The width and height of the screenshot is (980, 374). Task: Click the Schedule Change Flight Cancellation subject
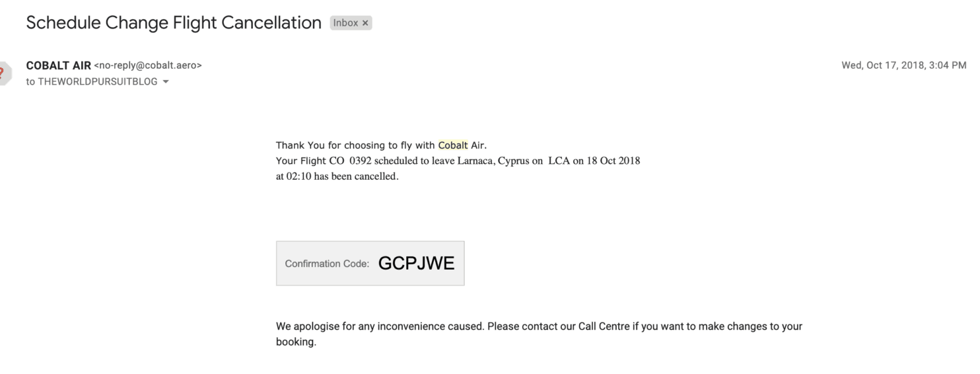pyautogui.click(x=174, y=22)
